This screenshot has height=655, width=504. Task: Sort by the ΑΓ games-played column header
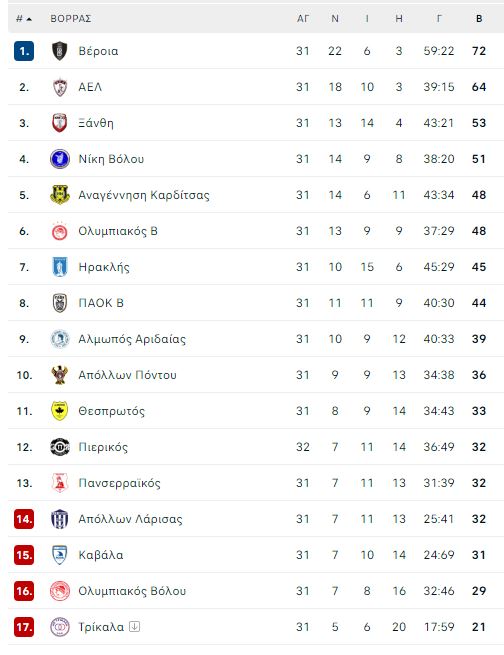coord(303,19)
